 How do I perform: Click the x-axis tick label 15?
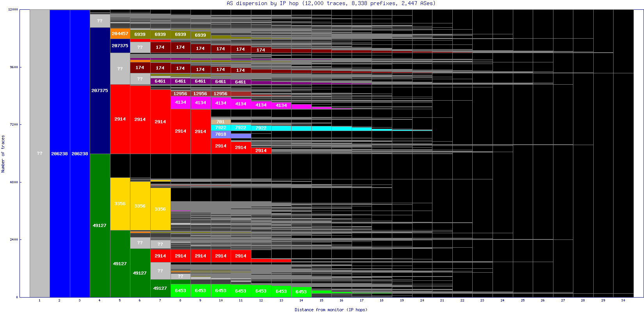[x=321, y=300]
